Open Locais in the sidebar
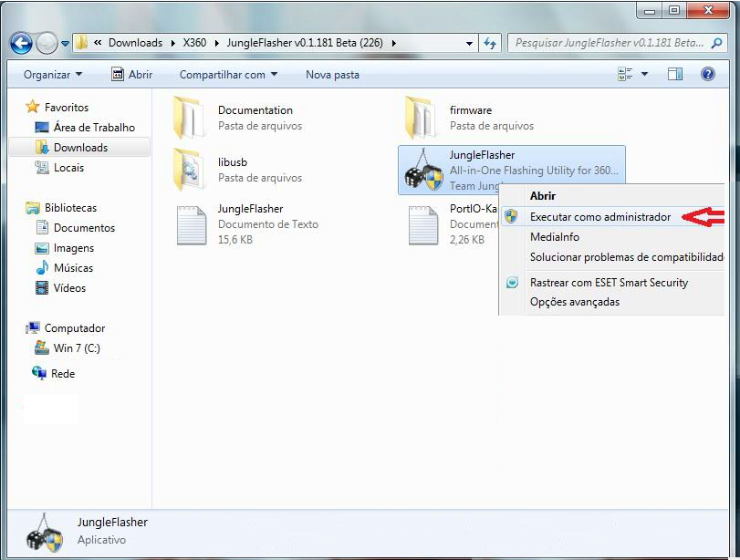Screen dimensions: 740x560 click(68, 168)
